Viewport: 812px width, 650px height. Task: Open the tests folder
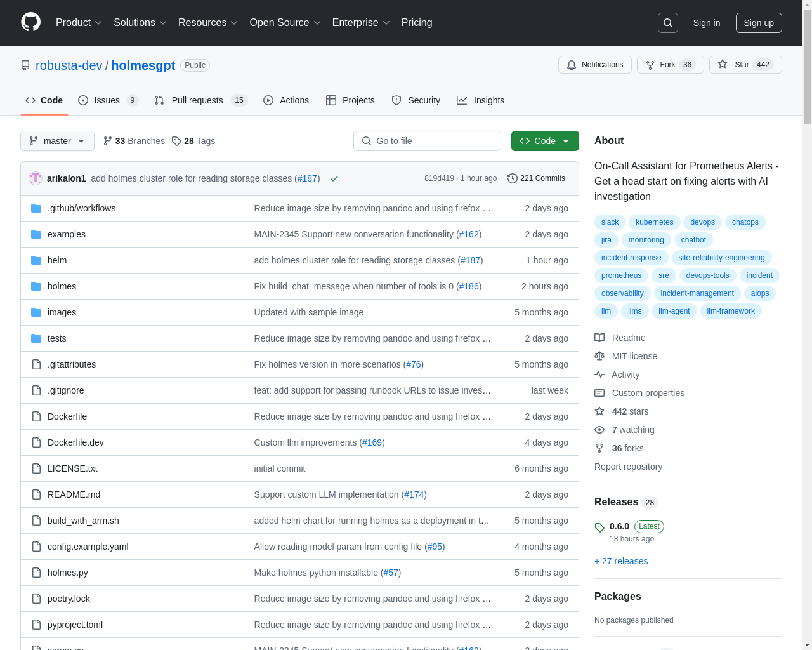point(56,338)
